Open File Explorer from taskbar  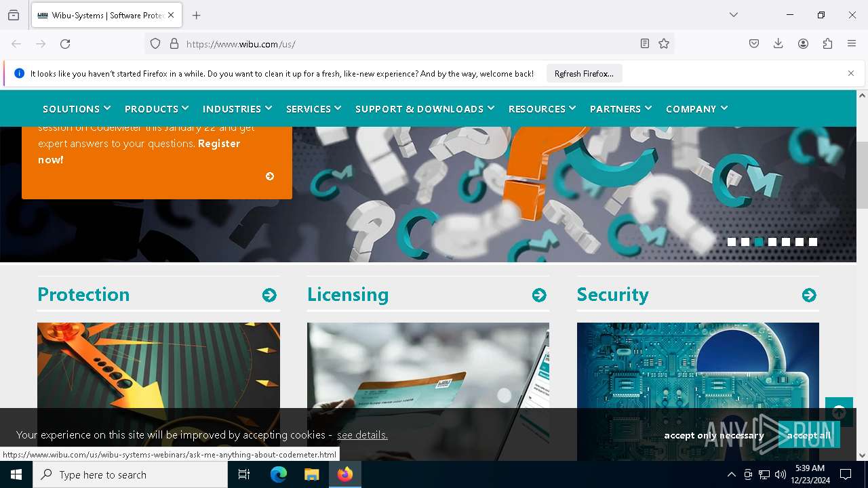[311, 474]
